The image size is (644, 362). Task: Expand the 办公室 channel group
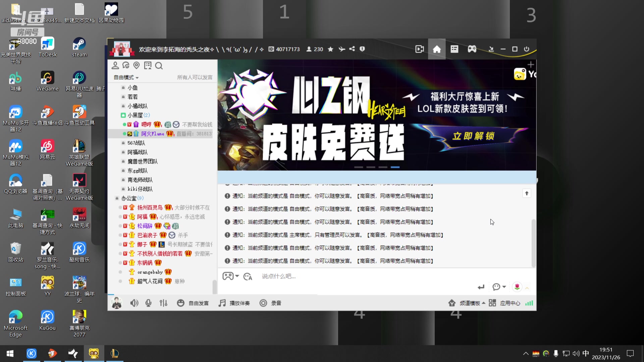[x=131, y=198]
